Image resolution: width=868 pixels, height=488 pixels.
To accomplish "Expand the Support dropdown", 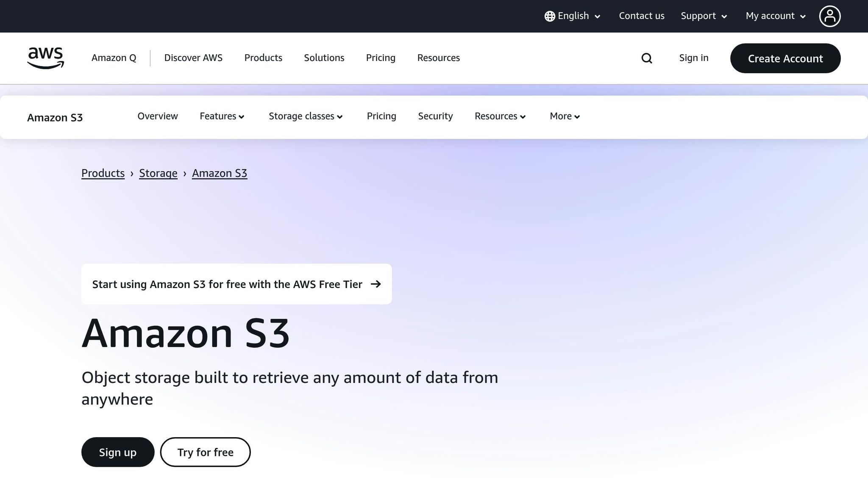I will (704, 16).
